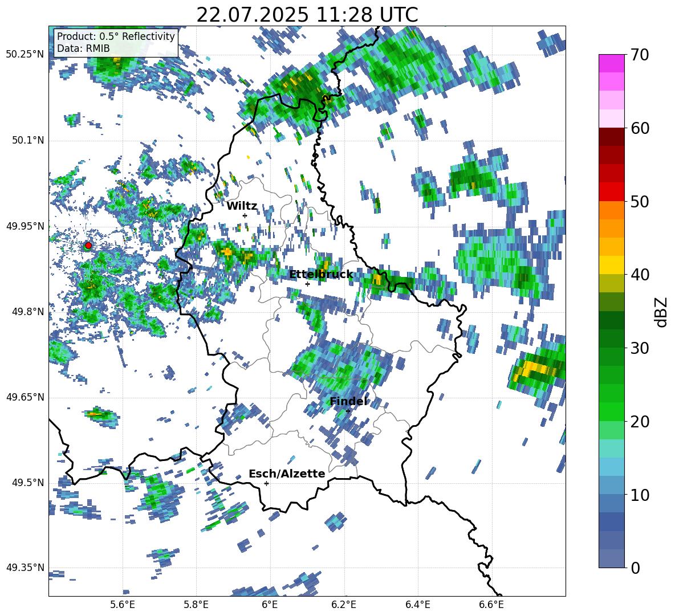Pick the orange swatch just below 50 dBZ
This screenshot has height=616, width=675.
[x=611, y=210]
